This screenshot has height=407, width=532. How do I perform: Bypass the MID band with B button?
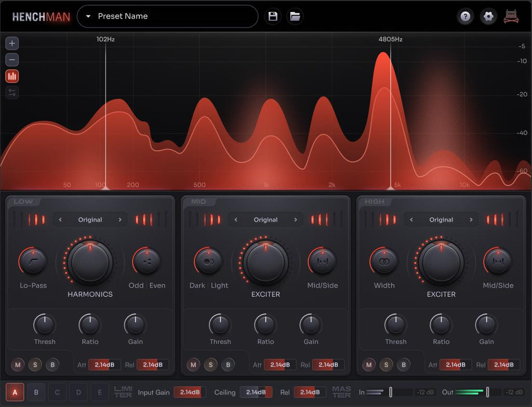pos(229,364)
